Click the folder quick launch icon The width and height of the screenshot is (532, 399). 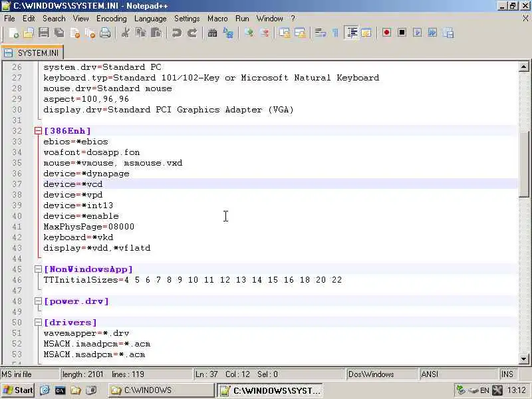[75, 390]
